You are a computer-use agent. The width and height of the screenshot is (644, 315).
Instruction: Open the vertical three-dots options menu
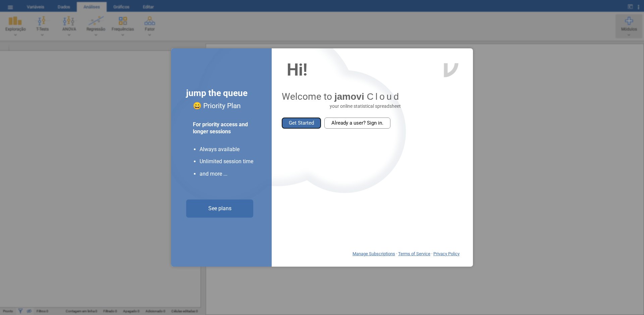point(638,7)
